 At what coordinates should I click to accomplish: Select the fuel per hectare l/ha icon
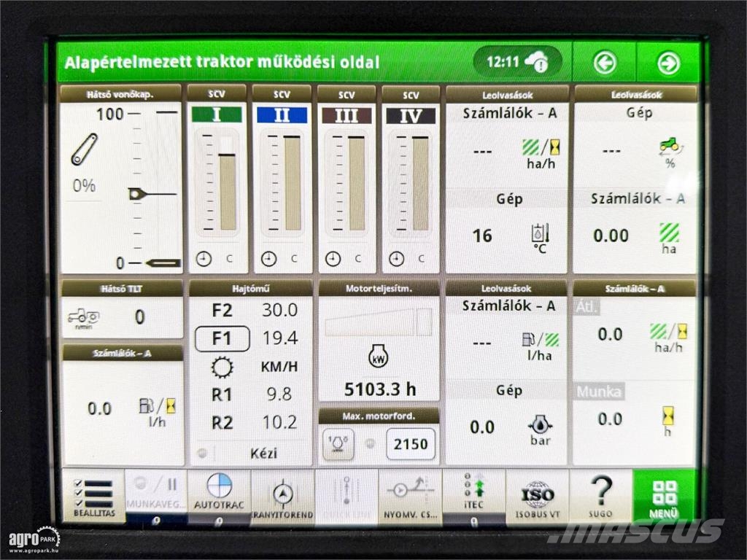click(x=541, y=346)
